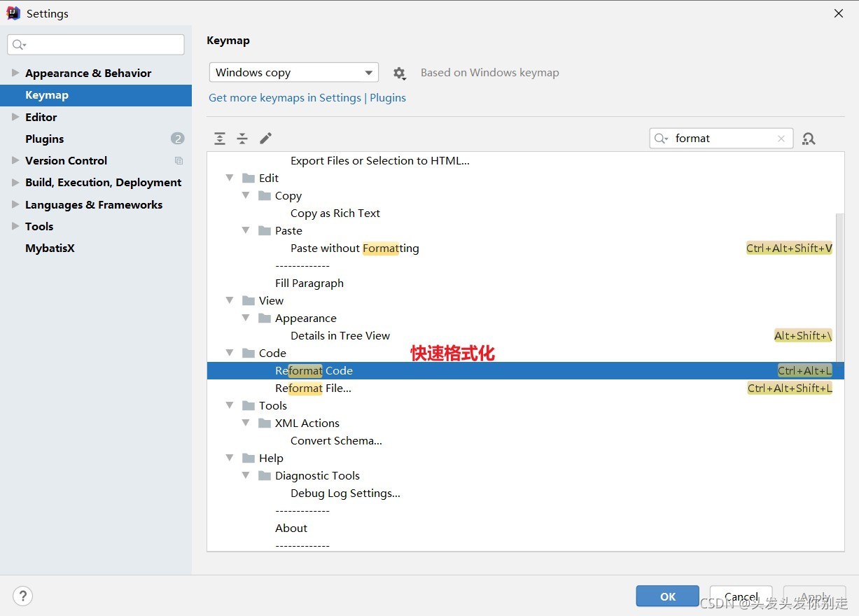The height and width of the screenshot is (616, 859).
Task: Click the Tools folder icon in keymap tree
Action: point(249,405)
